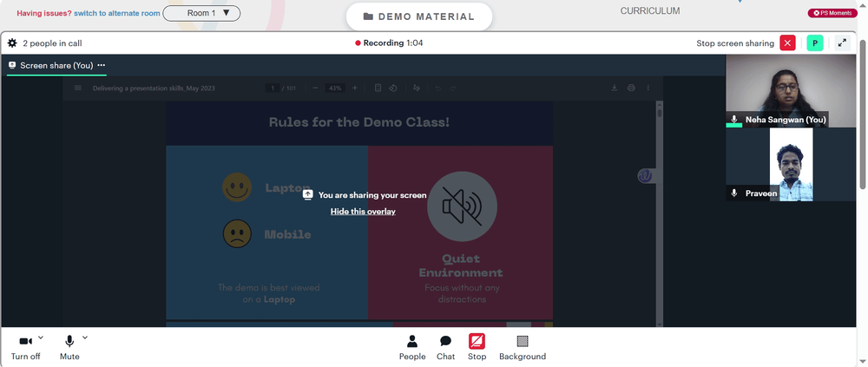Open the Chat panel

pos(445,348)
